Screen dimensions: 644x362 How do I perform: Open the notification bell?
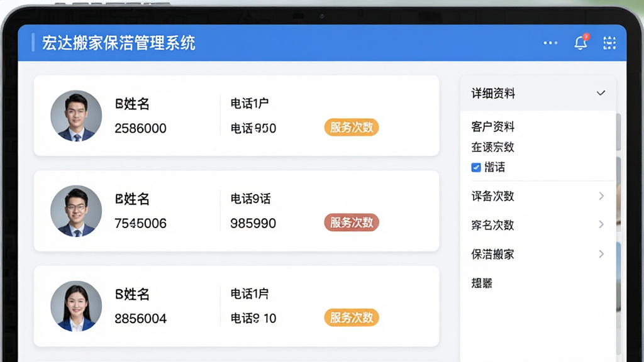coord(580,42)
